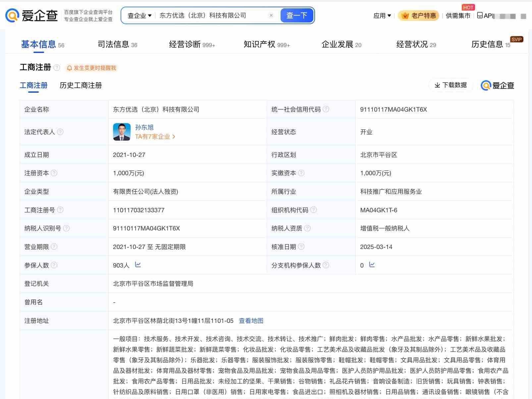Open the 历史工商注册 sub-tab
Screen dimensions: 532x399
click(80, 85)
